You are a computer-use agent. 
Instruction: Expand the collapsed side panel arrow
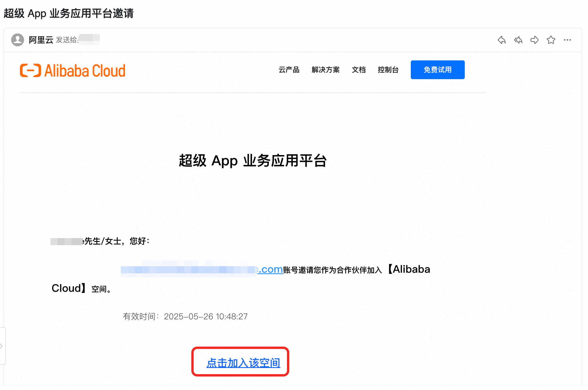2,346
